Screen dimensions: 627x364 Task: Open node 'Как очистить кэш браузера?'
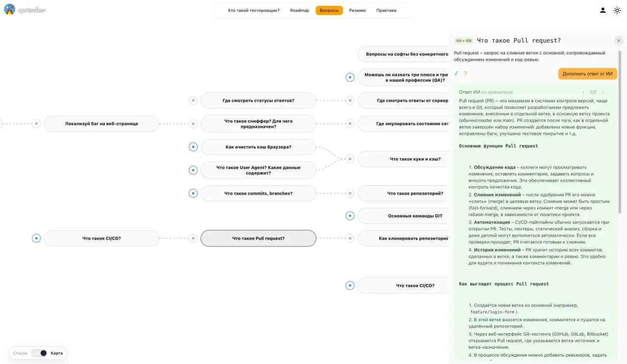point(258,146)
